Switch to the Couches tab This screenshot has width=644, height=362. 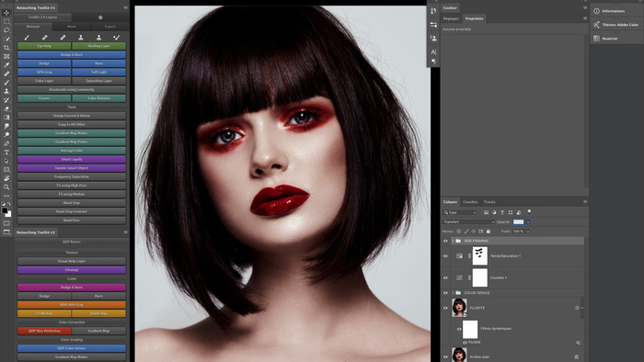470,202
